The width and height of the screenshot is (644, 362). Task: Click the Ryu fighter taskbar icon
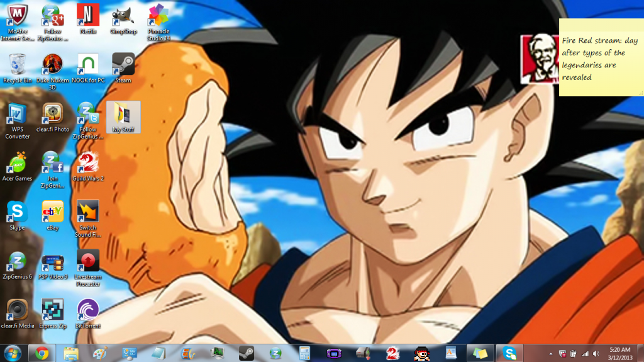click(421, 353)
